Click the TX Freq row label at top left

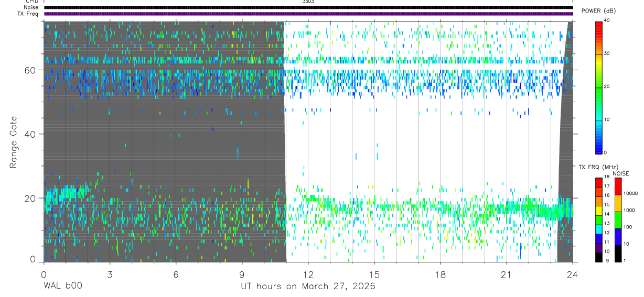pyautogui.click(x=28, y=14)
